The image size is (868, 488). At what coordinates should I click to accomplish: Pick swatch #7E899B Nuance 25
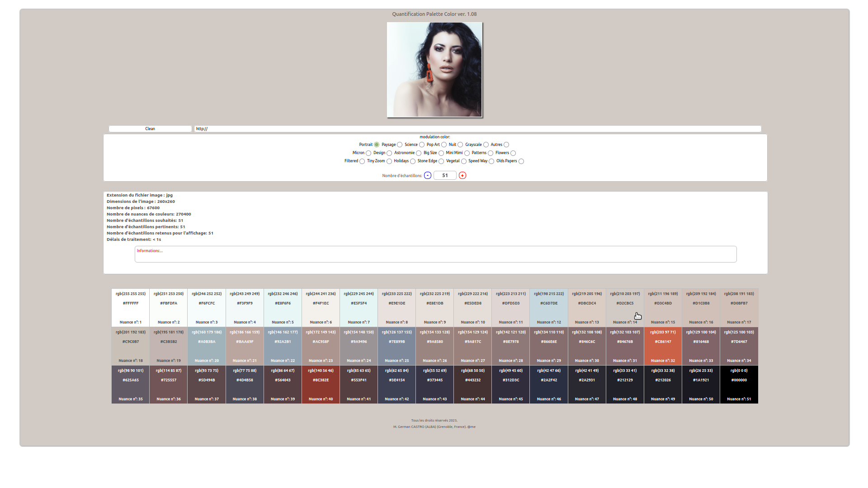[397, 346]
